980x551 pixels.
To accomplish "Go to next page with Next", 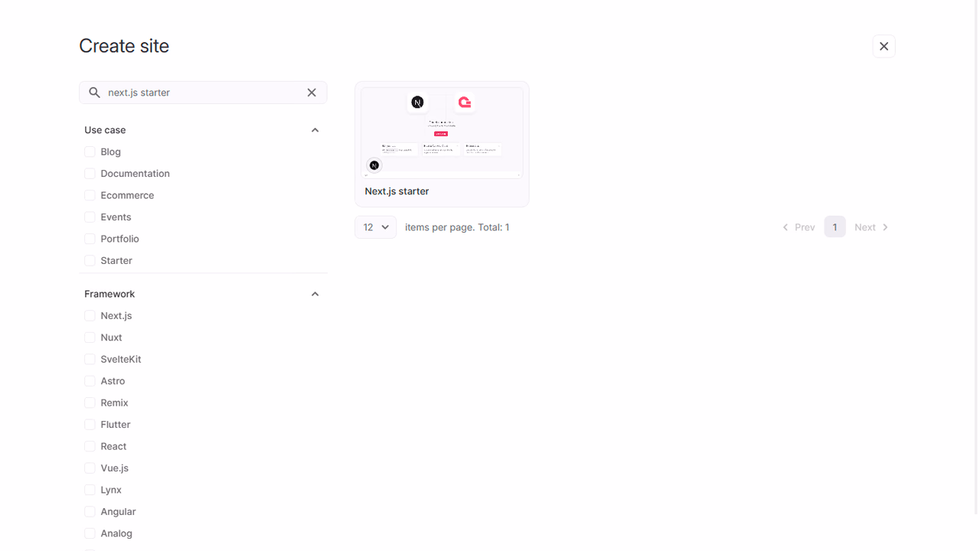I will pyautogui.click(x=872, y=227).
